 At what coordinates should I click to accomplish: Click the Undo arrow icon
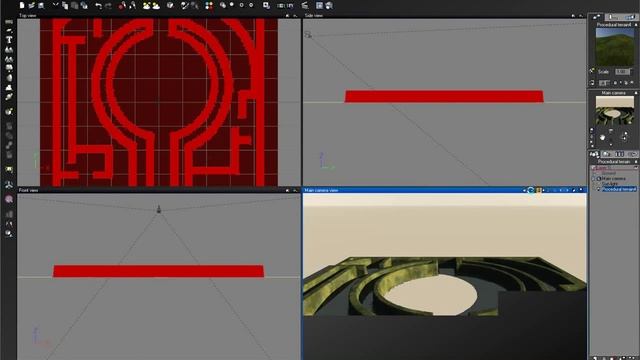tap(98, 5)
